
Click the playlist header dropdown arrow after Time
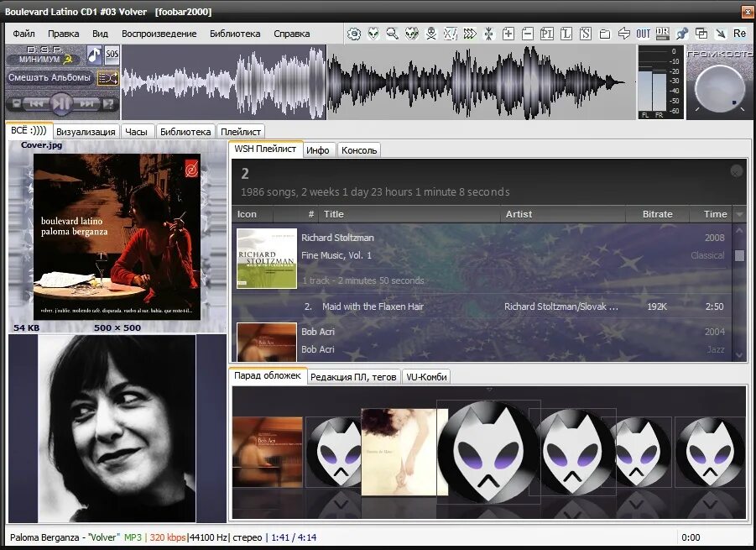[x=739, y=214]
